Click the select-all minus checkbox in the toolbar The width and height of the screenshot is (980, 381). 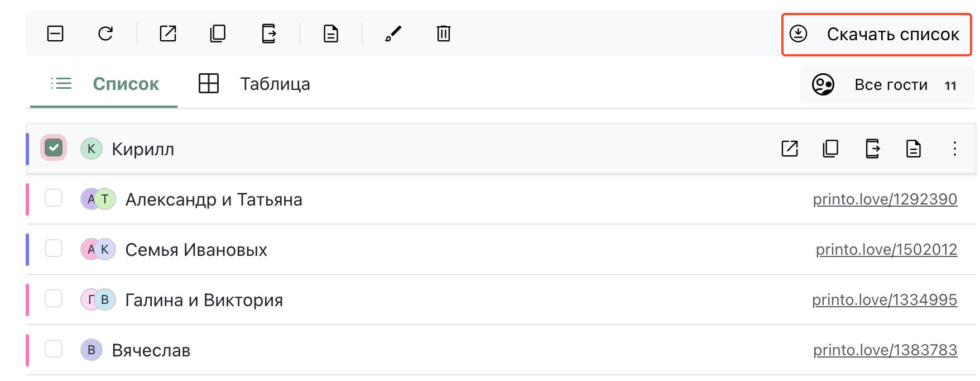[x=55, y=33]
